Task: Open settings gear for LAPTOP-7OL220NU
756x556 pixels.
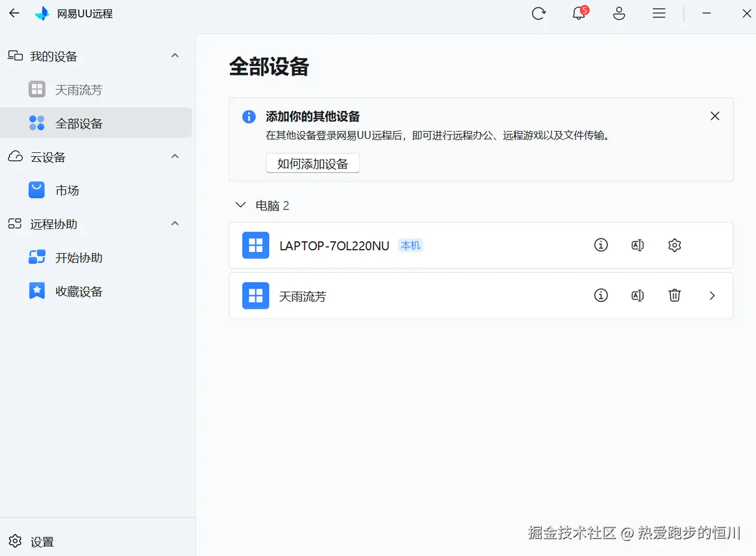Action: click(674, 245)
